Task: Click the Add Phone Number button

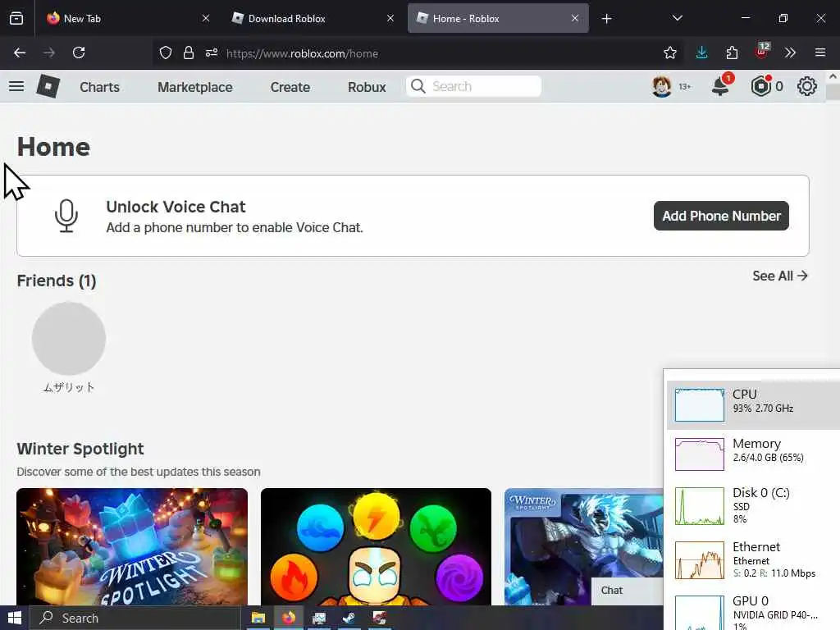Action: pos(721,216)
